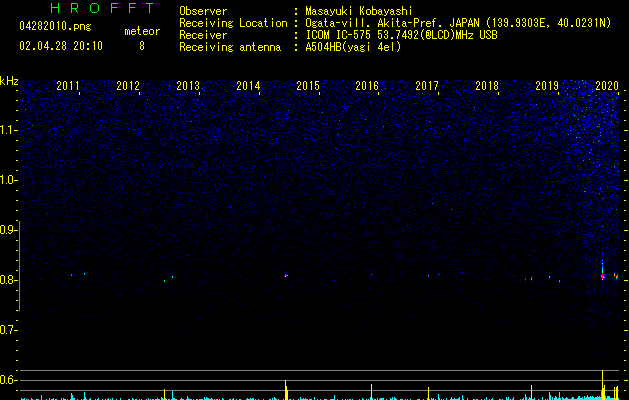Click the 2016 time axis label
629x400 pixels.
[x=367, y=86]
